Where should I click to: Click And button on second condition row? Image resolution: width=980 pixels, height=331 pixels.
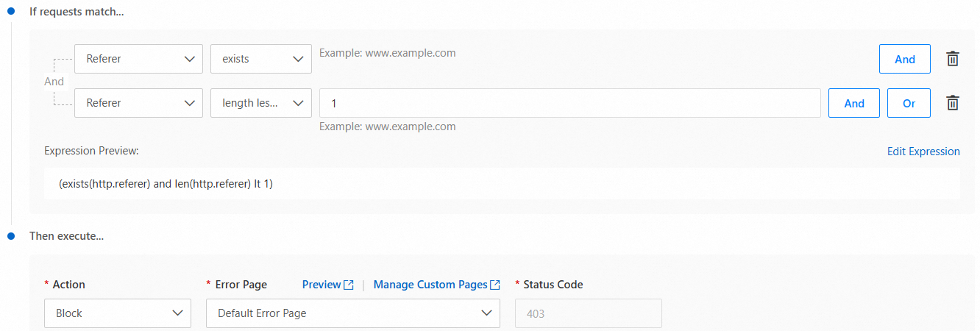(853, 104)
